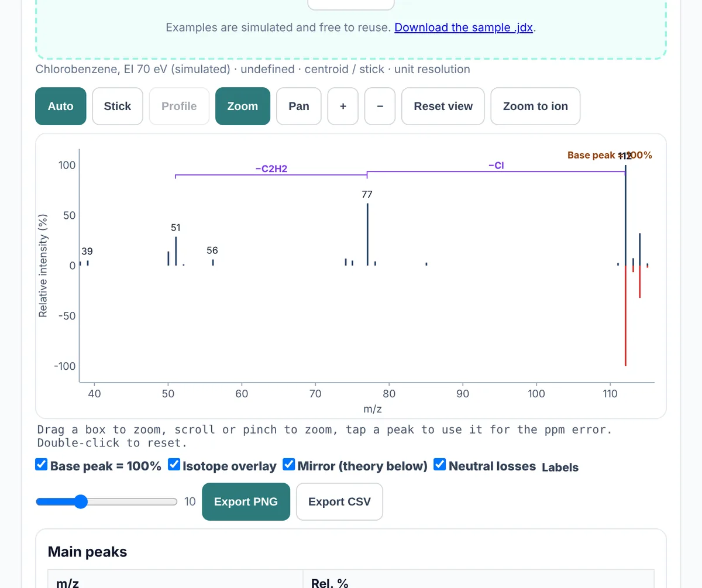702x588 pixels.
Task: Tap the base peak at m/z 112
Action: (x=625, y=215)
